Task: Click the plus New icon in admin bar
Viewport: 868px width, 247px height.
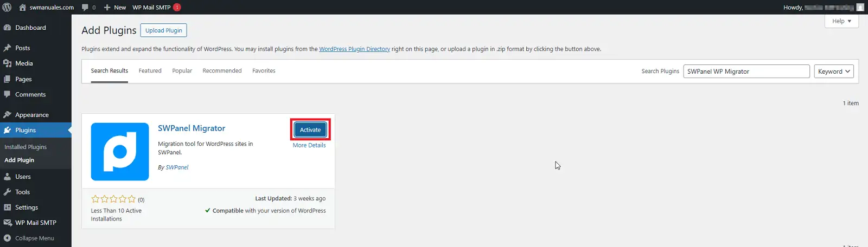Action: point(107,8)
